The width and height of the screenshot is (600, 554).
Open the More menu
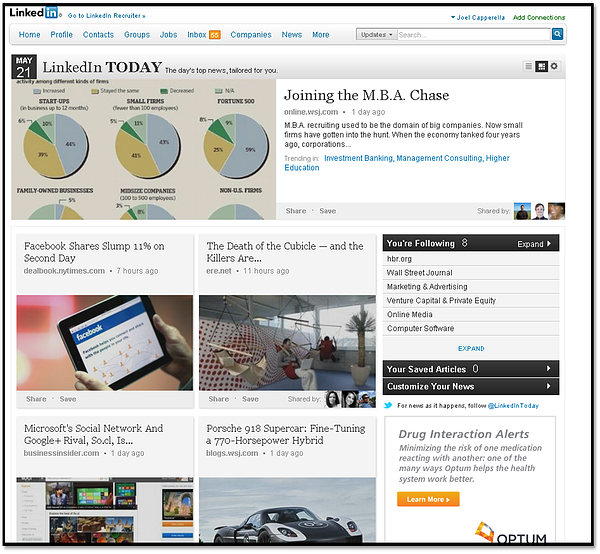tap(321, 35)
